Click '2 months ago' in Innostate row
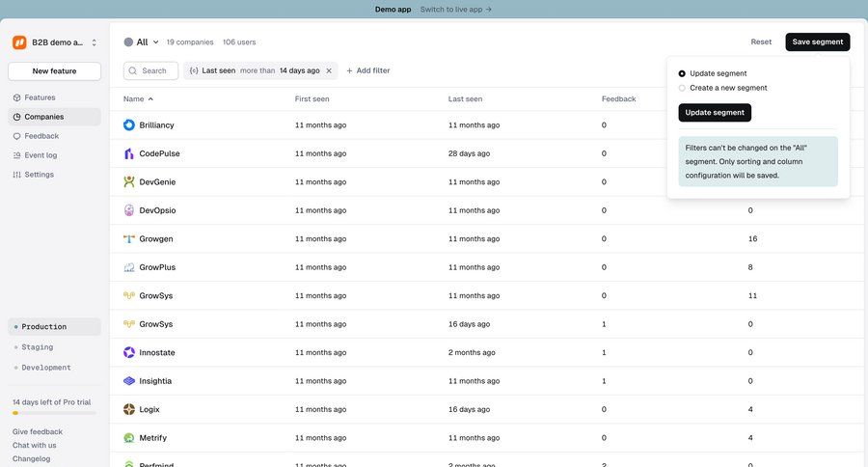This screenshot has height=467, width=868. pyautogui.click(x=472, y=352)
